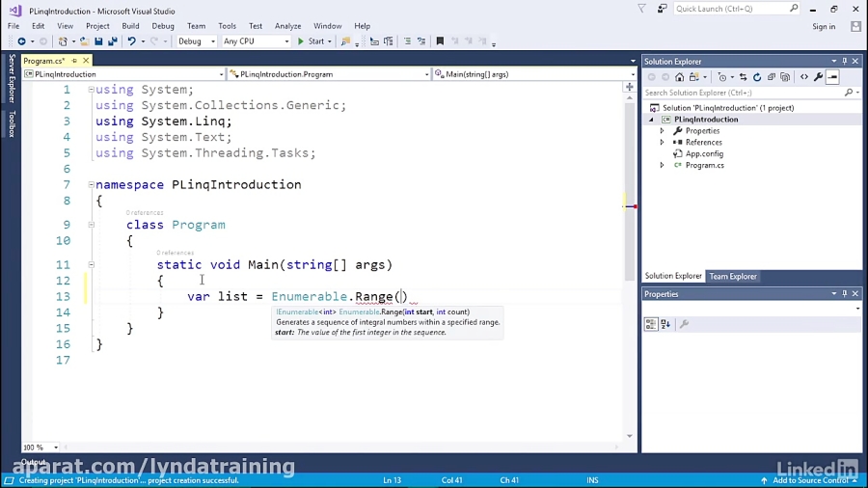Expand the References node
The image size is (868, 488).
point(662,142)
